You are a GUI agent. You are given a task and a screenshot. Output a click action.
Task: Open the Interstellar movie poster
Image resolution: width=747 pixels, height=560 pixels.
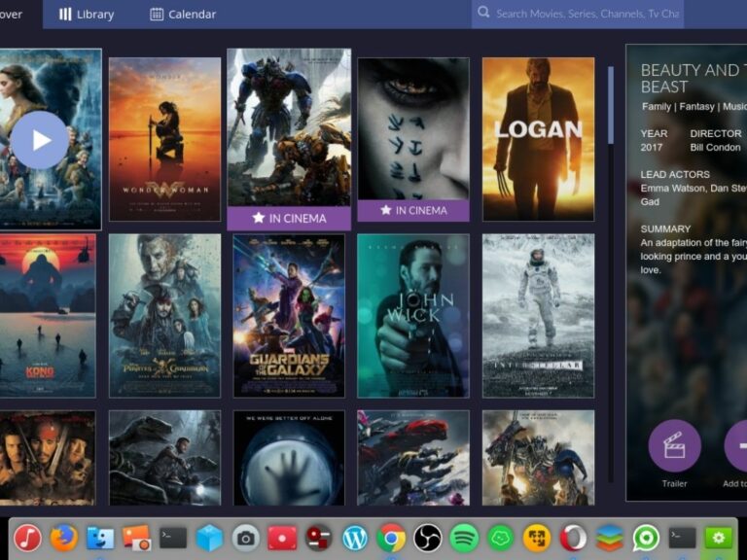[x=538, y=315]
